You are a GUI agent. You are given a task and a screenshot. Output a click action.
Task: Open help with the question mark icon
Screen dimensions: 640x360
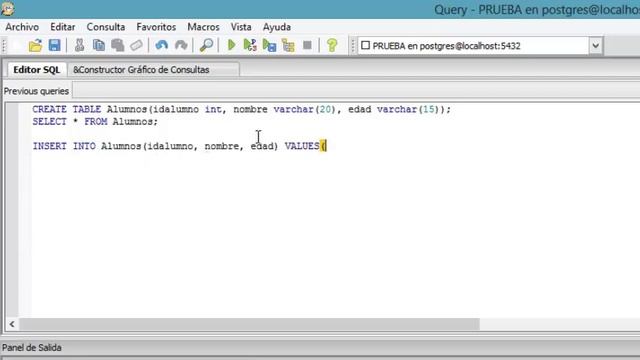coord(332,45)
